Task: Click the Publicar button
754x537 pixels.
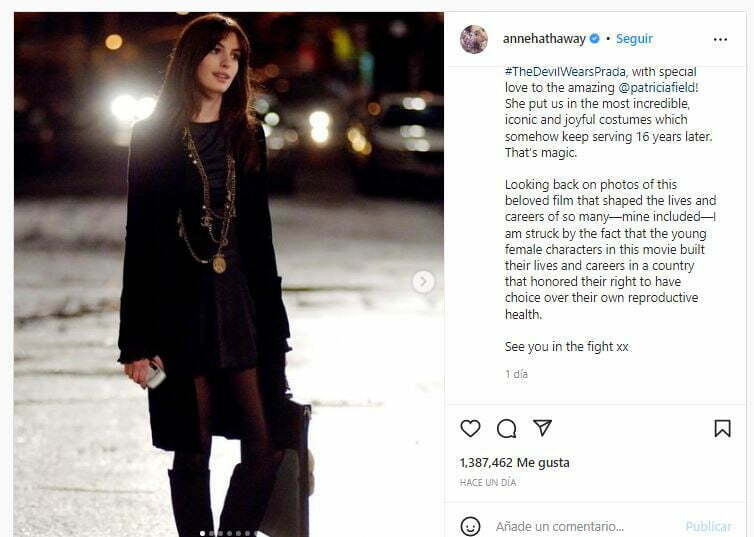Action: coord(708,526)
